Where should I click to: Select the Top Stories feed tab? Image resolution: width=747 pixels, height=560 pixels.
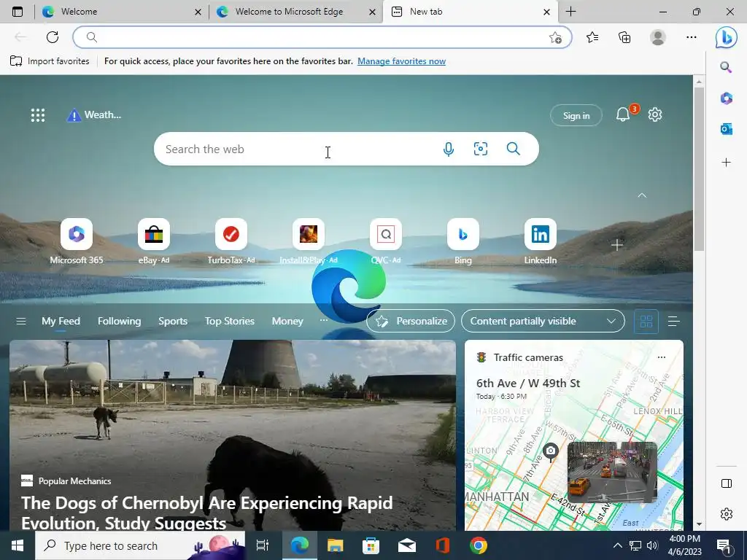[229, 322]
